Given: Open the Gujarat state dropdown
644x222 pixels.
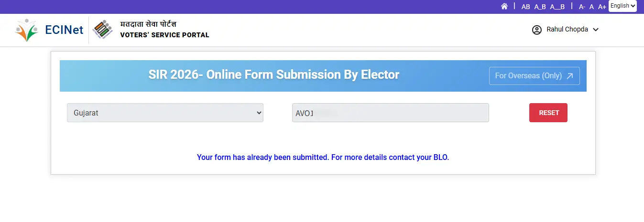Looking at the screenshot, I should point(165,113).
